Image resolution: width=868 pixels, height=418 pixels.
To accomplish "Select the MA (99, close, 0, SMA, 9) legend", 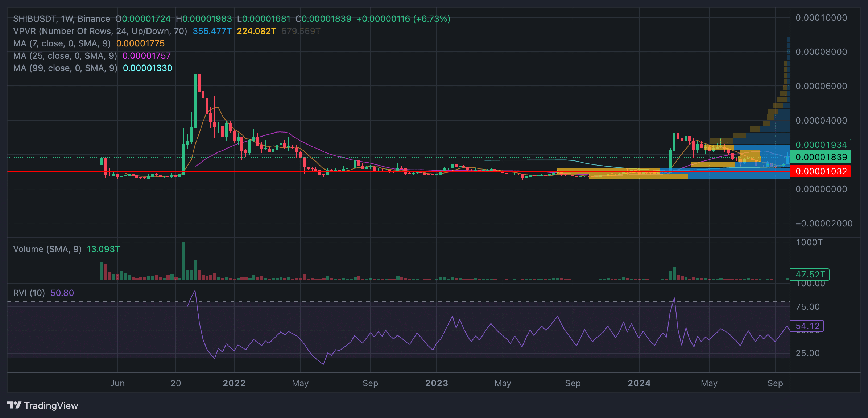I will click(x=65, y=68).
